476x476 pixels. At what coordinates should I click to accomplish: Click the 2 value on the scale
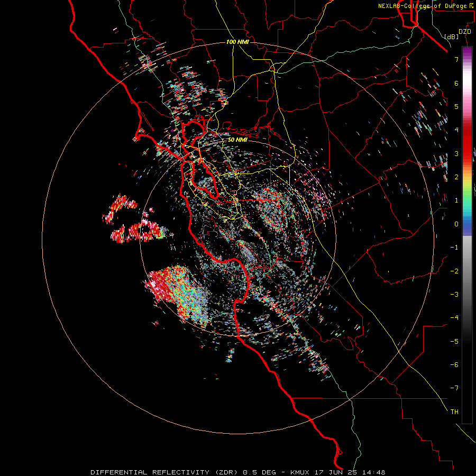456,177
